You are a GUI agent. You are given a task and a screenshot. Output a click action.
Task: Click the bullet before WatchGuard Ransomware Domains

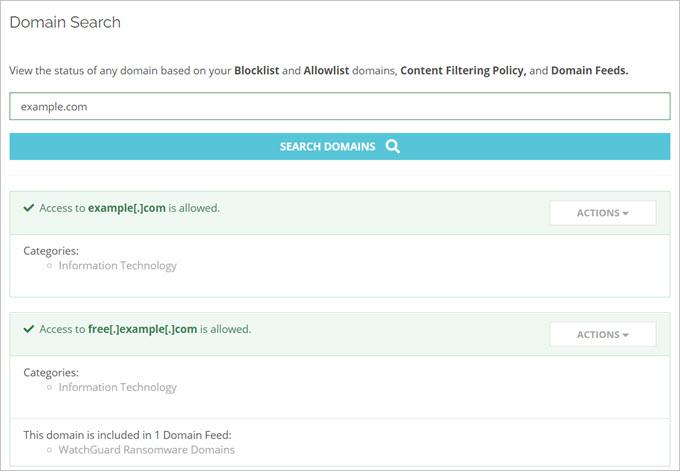(x=49, y=450)
